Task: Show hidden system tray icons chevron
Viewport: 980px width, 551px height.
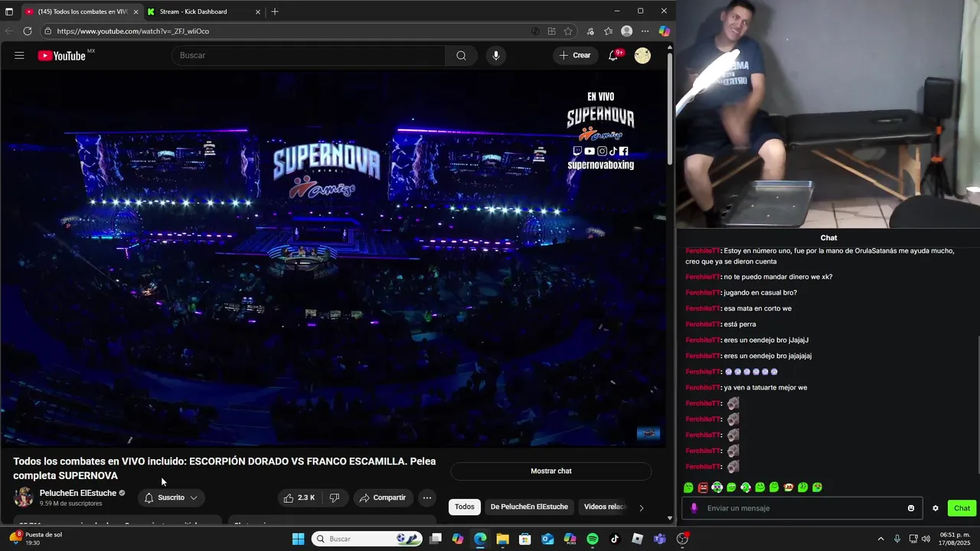Action: [880, 539]
